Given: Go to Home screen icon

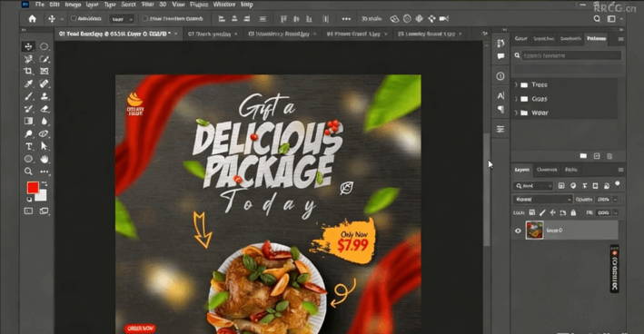Looking at the screenshot, I should 32,19.
